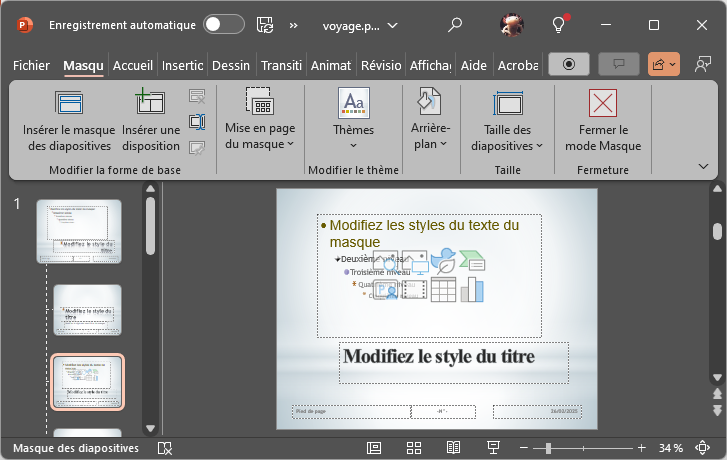Click the Pied de page footer box
The height and width of the screenshot is (460, 727).
pos(351,412)
